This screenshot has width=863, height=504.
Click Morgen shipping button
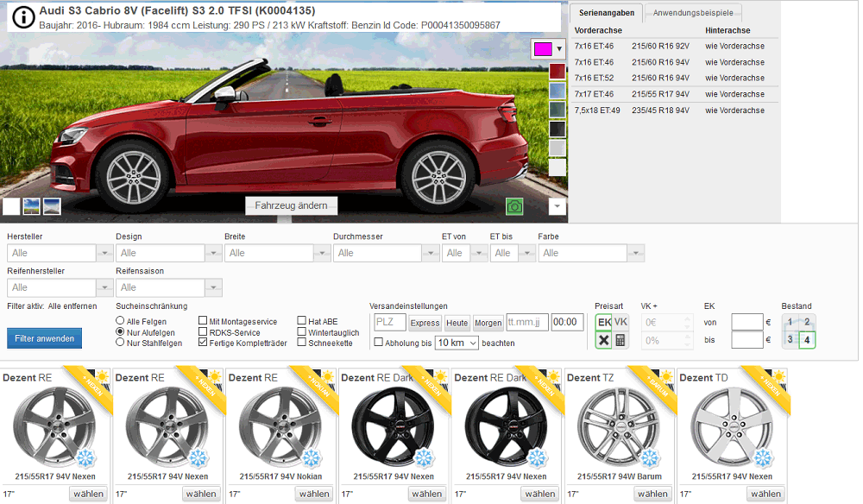[x=488, y=323]
